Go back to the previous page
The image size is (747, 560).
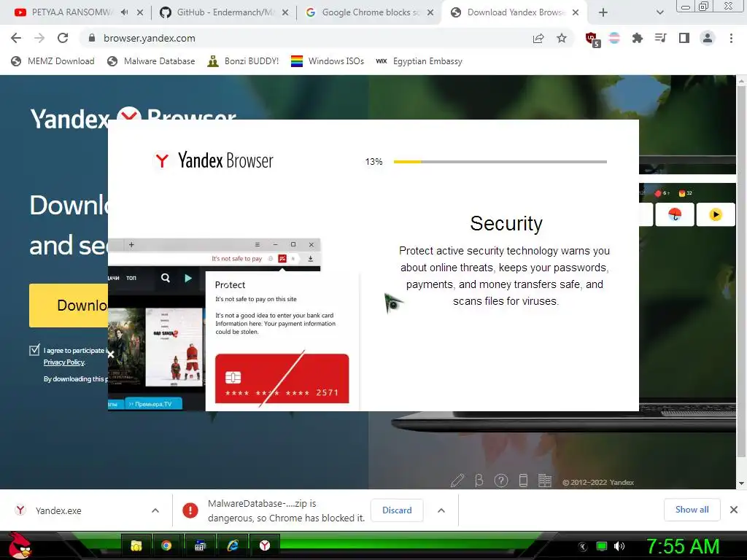tap(16, 38)
